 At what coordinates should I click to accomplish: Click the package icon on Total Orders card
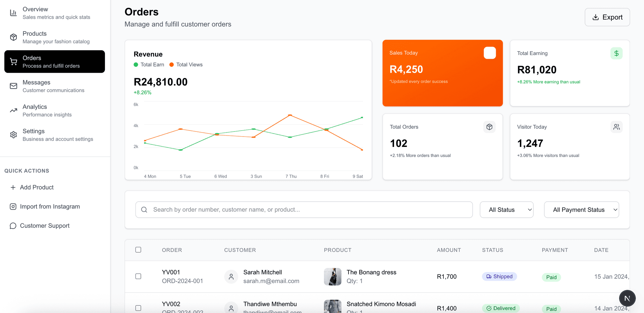[489, 127]
